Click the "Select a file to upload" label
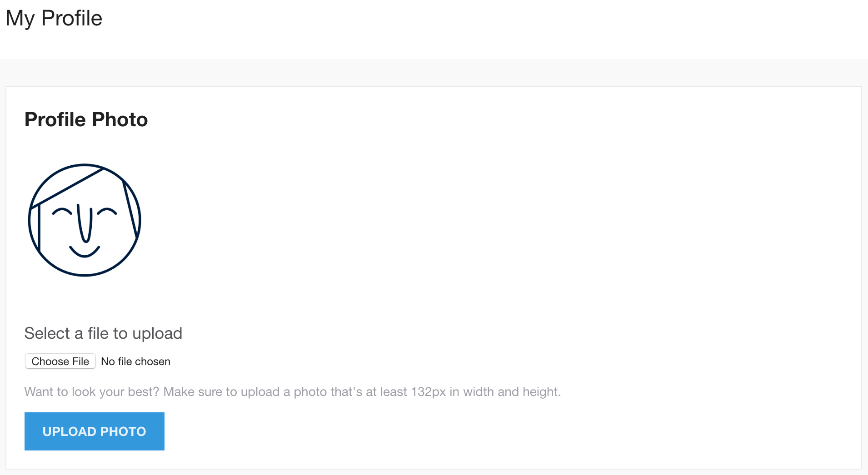 click(103, 333)
